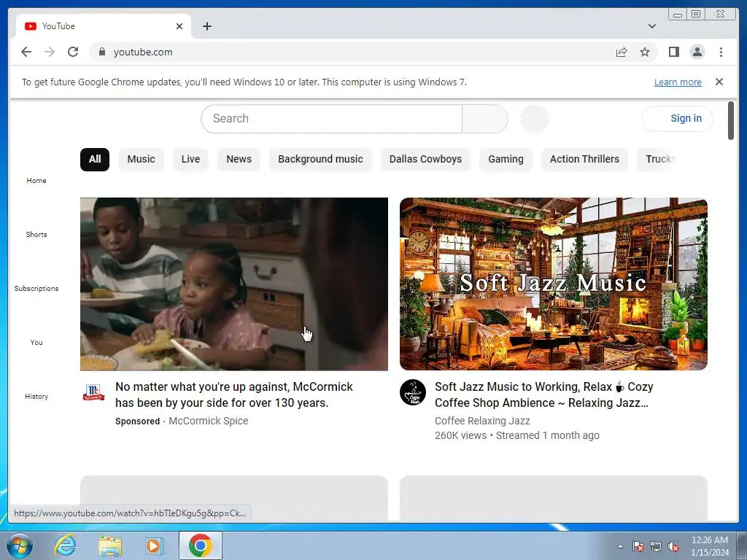Image resolution: width=747 pixels, height=560 pixels.
Task: Open Shorts in sidebar
Action: click(36, 234)
